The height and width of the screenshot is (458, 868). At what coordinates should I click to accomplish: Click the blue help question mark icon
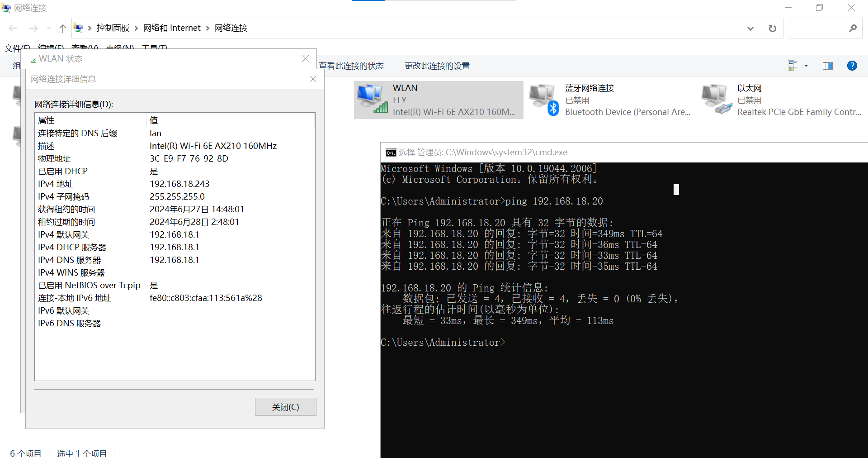pos(852,66)
